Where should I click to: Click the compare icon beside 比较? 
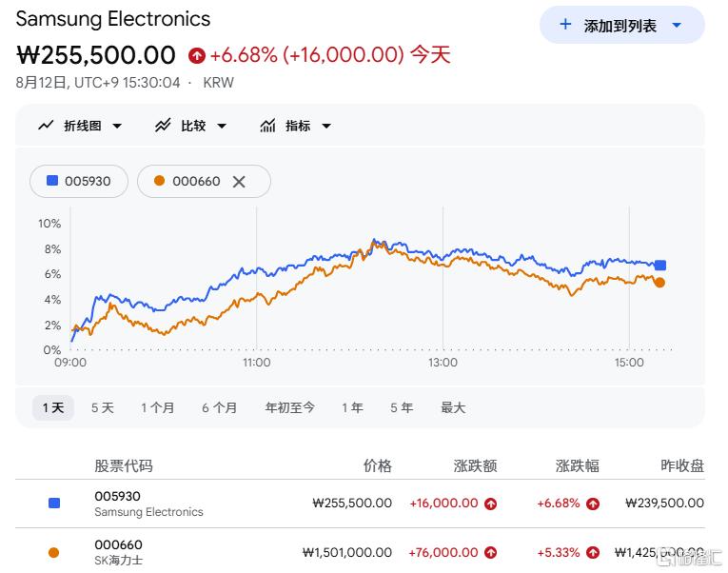pos(163,126)
